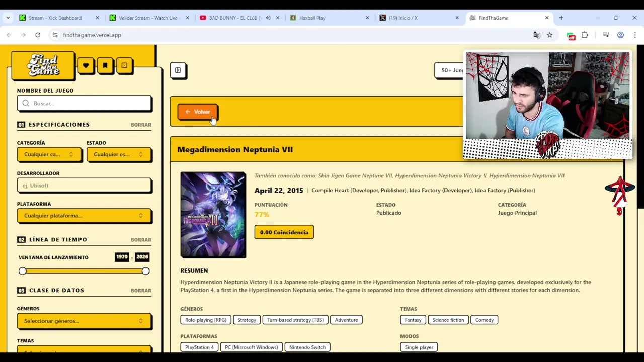Click the Volver back button
The height and width of the screenshot is (362, 644).
click(x=197, y=112)
